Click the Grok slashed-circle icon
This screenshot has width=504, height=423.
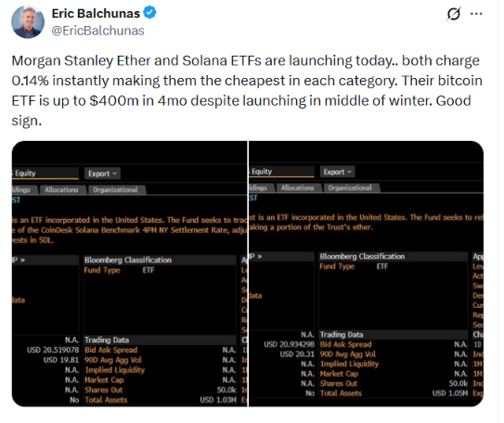tap(454, 14)
